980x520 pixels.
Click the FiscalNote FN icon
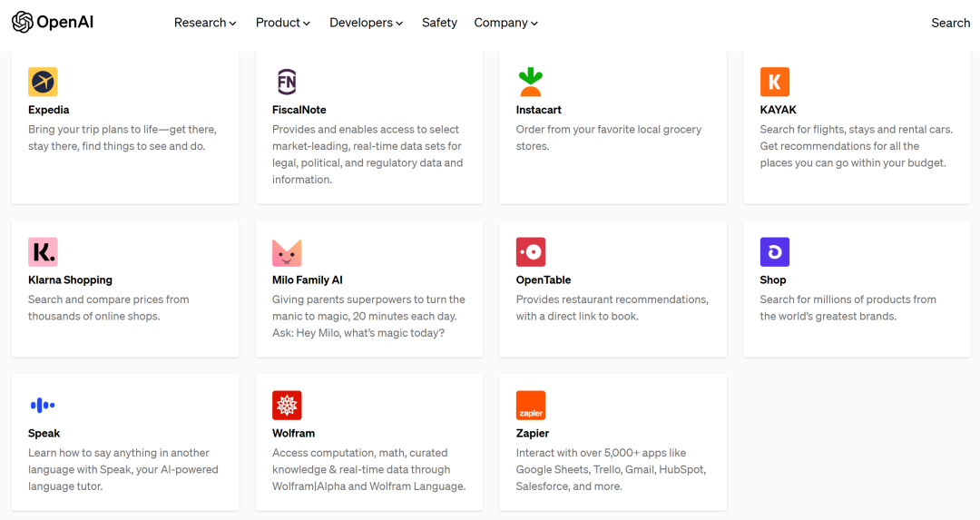287,82
